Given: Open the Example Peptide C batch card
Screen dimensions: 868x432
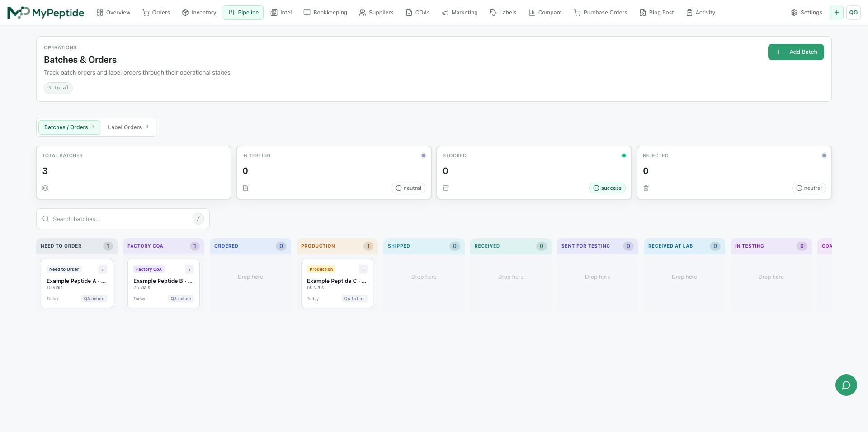Looking at the screenshot, I should click(x=337, y=283).
